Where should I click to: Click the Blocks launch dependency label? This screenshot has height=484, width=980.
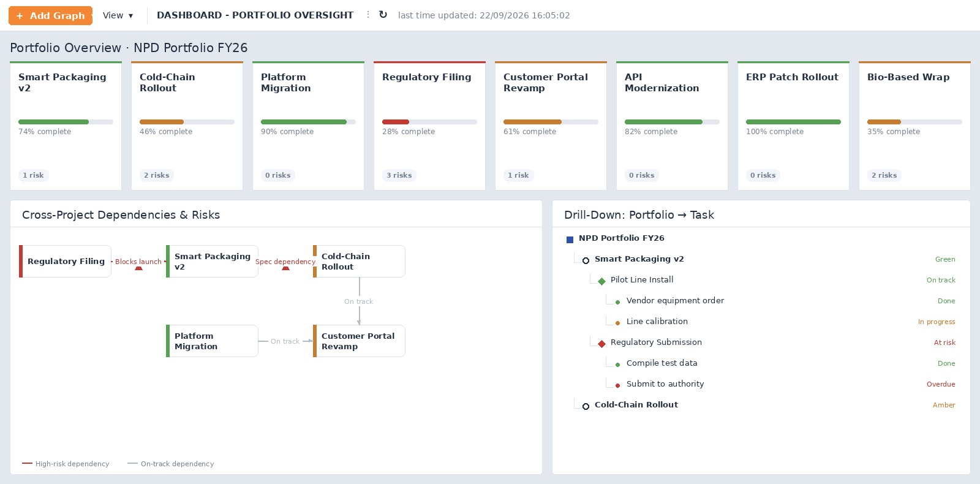(138, 262)
